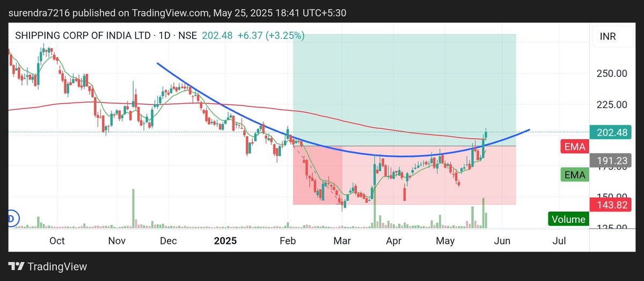Click the TradingView wordmark text
Screen dimensions: 644x281
point(57,266)
